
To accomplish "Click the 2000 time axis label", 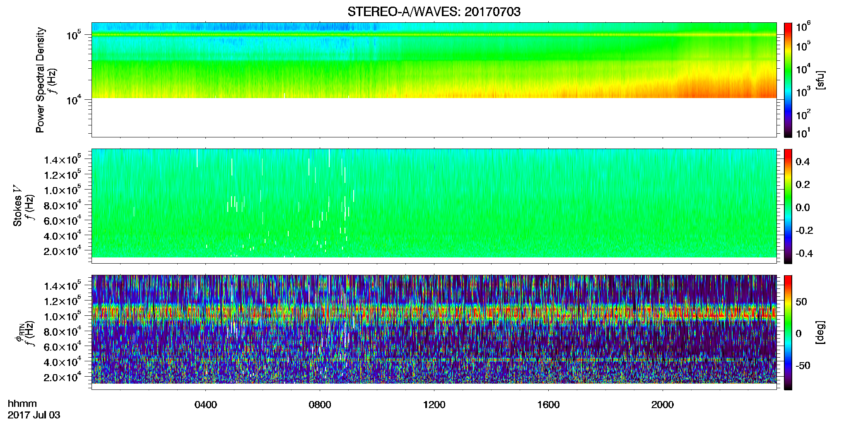I will tap(662, 405).
